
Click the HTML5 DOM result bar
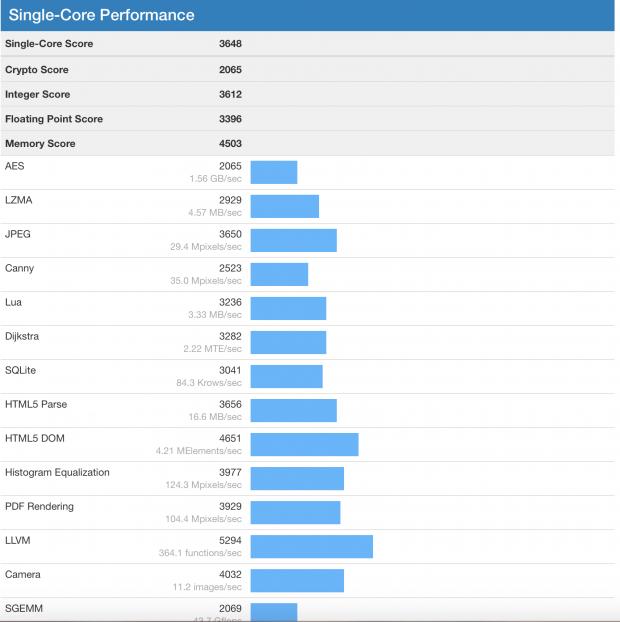pyautogui.click(x=304, y=444)
